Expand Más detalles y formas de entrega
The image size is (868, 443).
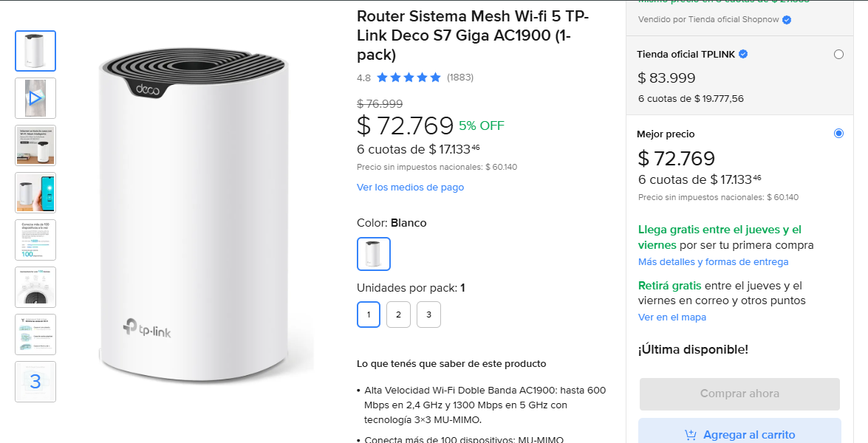point(713,262)
